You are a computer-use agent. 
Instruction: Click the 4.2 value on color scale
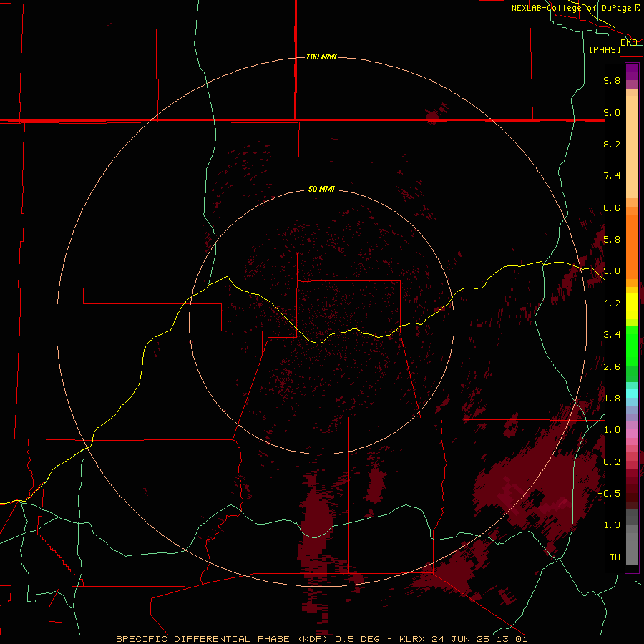tap(612, 303)
